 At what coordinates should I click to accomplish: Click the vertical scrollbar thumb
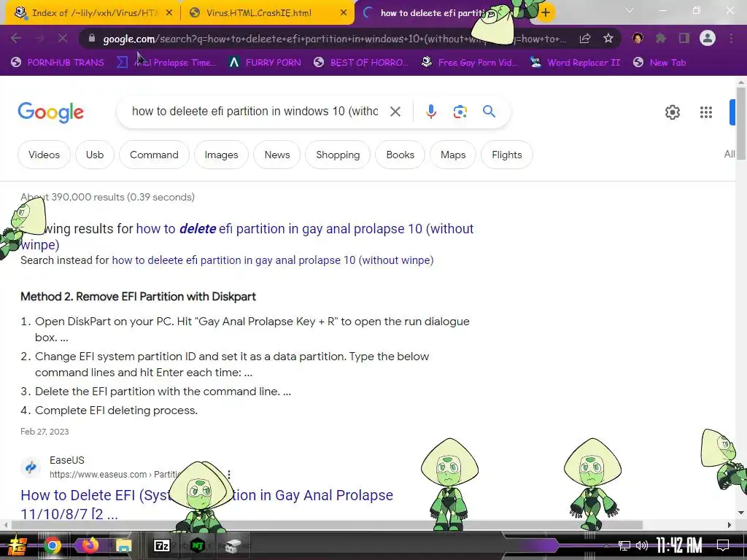(741, 124)
